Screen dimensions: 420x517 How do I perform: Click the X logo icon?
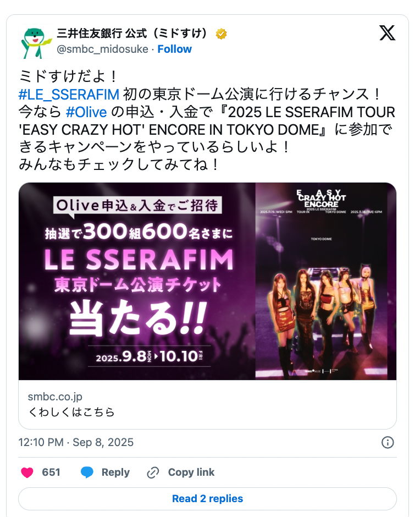tap(387, 32)
